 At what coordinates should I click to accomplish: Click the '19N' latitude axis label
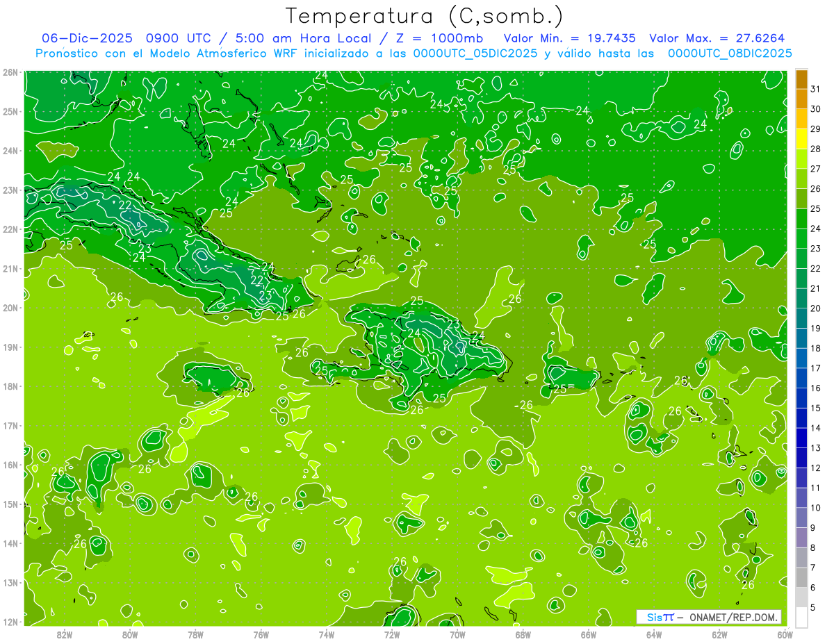click(x=10, y=347)
